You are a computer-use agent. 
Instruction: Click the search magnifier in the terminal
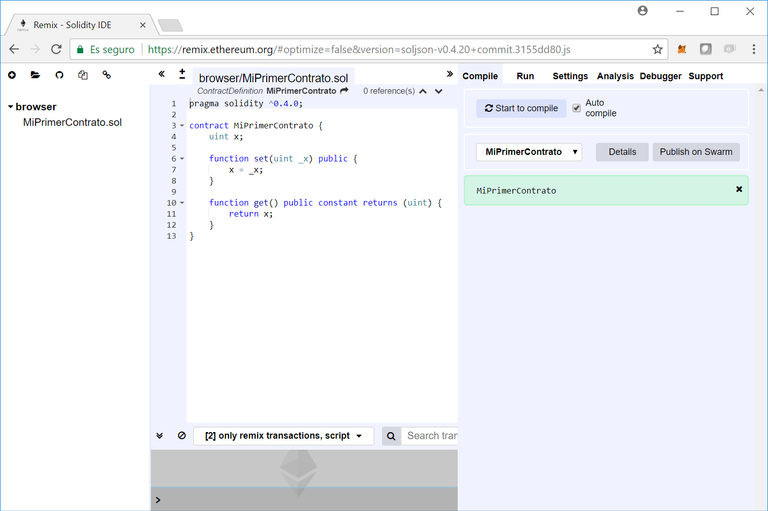(391, 436)
